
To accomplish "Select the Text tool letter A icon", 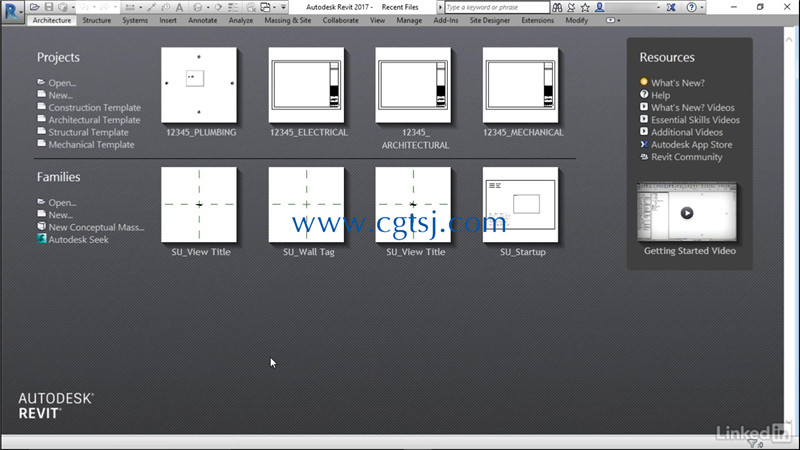I will [180, 7].
